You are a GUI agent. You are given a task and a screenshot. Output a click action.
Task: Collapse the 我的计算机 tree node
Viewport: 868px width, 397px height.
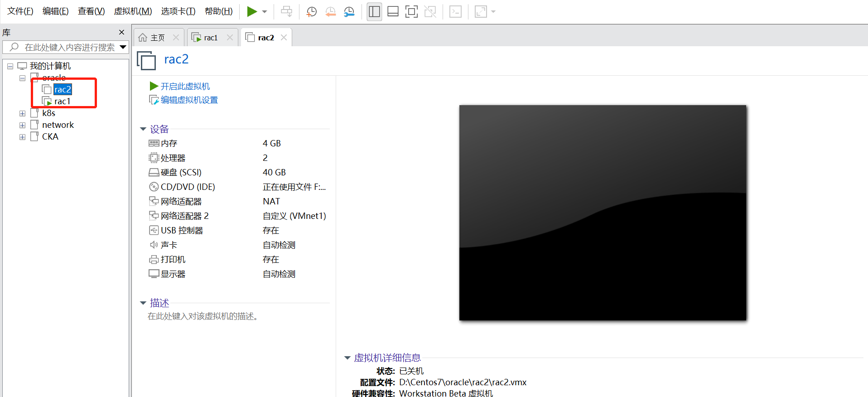[10, 66]
